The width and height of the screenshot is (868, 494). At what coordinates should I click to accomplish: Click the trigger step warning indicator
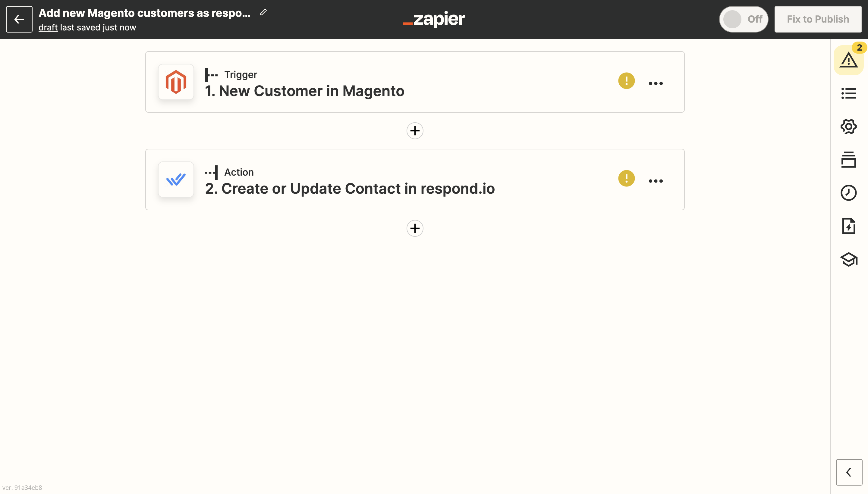pos(626,81)
